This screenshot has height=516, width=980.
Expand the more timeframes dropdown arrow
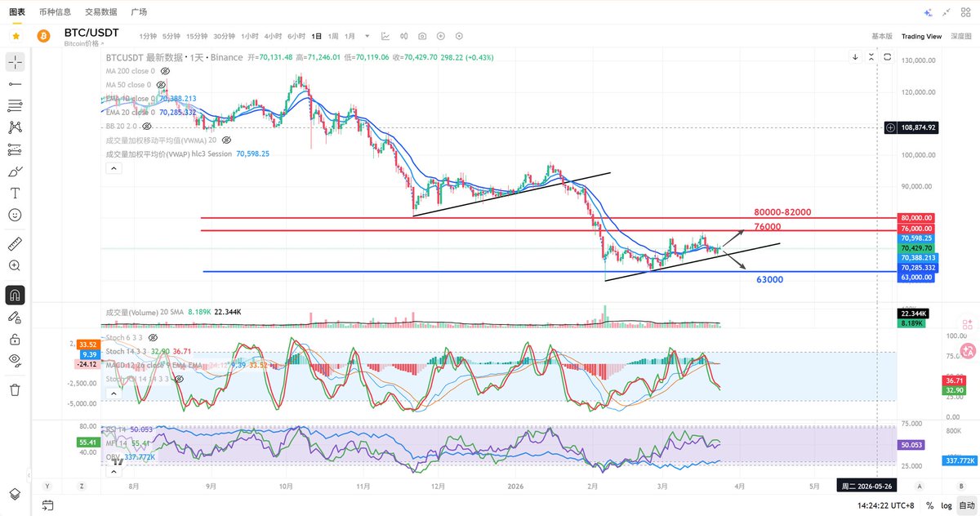(367, 36)
